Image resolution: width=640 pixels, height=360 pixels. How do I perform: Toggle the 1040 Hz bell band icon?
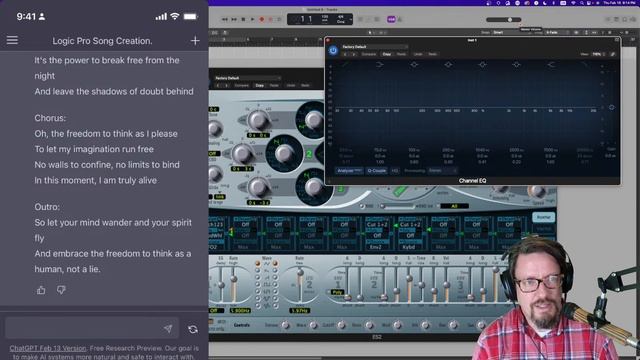tap(482, 64)
